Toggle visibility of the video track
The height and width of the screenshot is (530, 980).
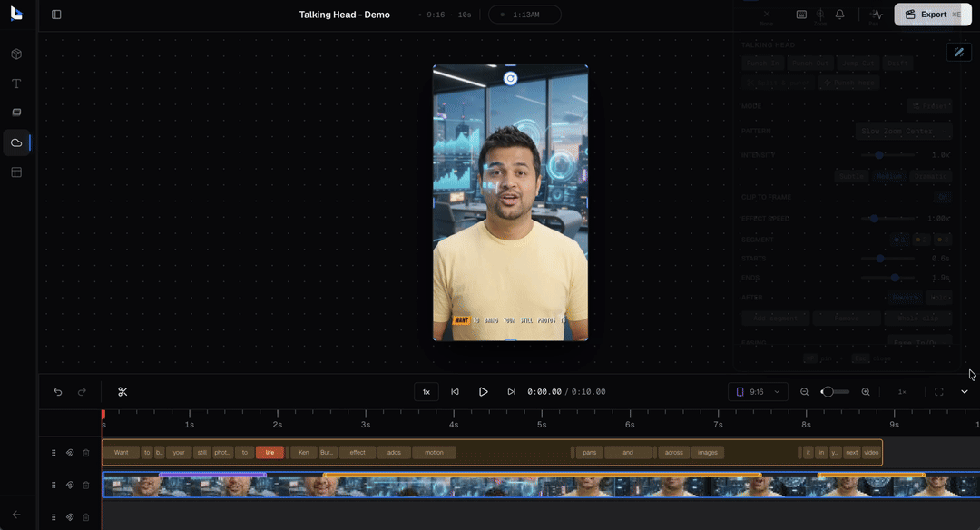pyautogui.click(x=70, y=485)
